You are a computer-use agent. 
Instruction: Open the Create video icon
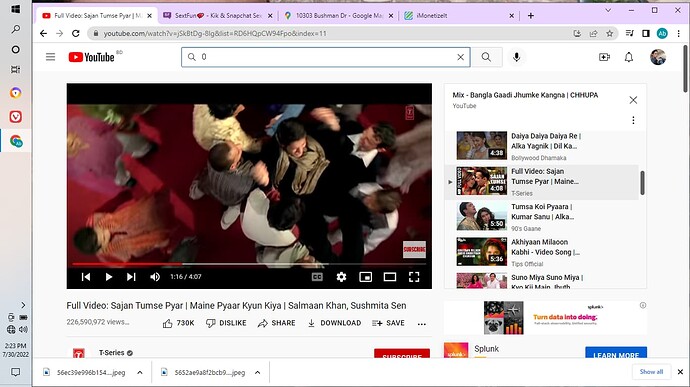pos(604,57)
